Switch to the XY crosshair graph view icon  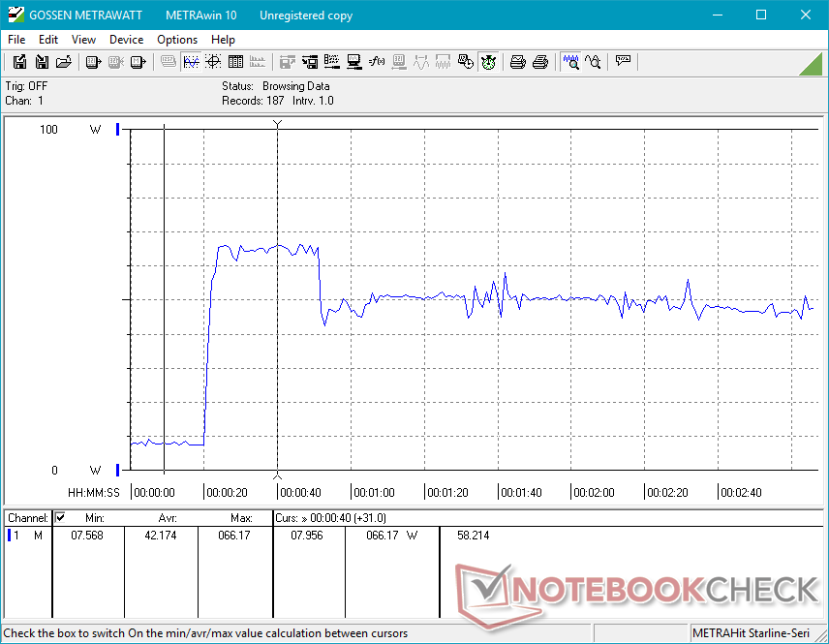pos(213,62)
